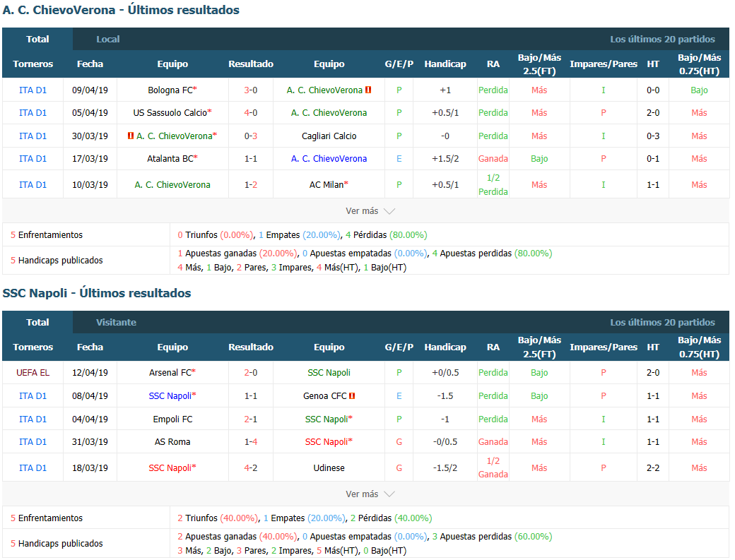Image resolution: width=735 pixels, height=560 pixels.
Task: Click SSC Napoli in the Arsenal FC row
Action: pos(329,373)
